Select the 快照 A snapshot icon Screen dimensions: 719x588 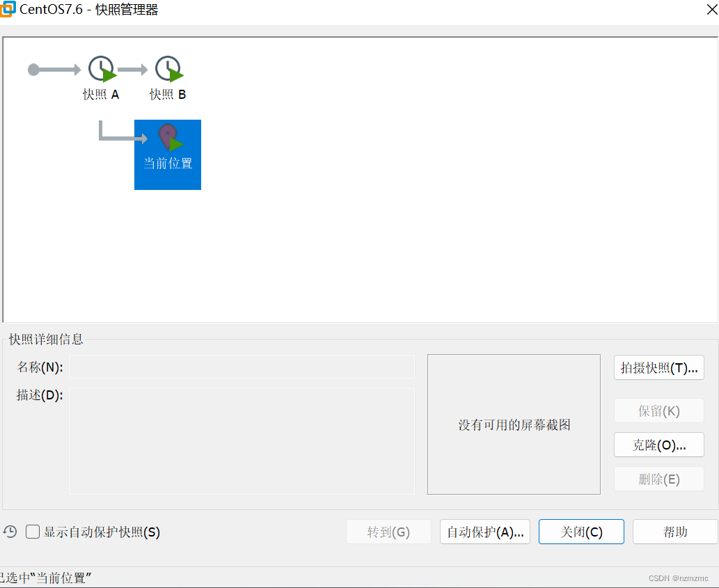[102, 69]
